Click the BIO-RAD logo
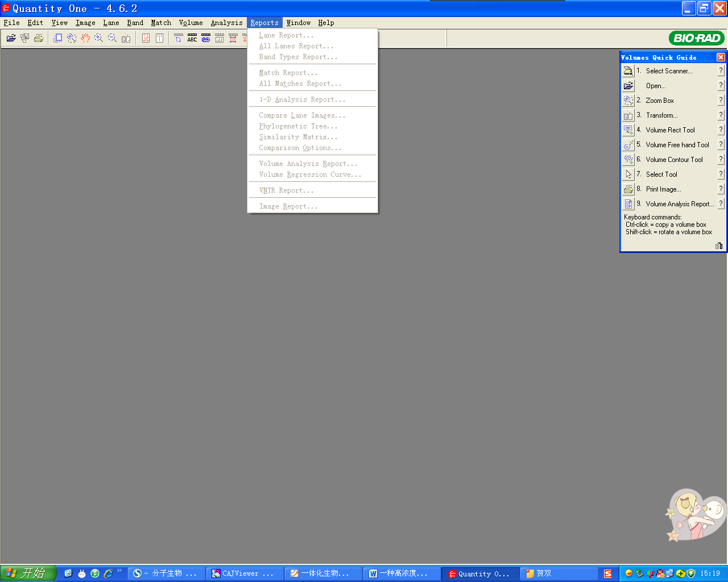 coord(697,38)
